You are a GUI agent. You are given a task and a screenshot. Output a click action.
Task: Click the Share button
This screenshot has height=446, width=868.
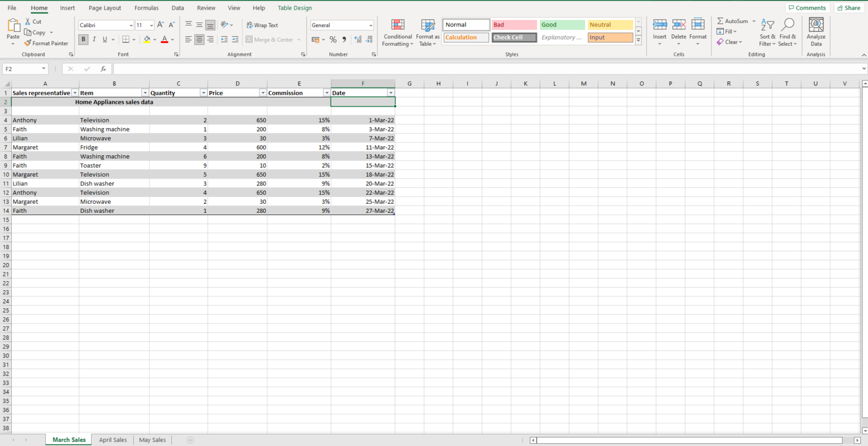(848, 8)
